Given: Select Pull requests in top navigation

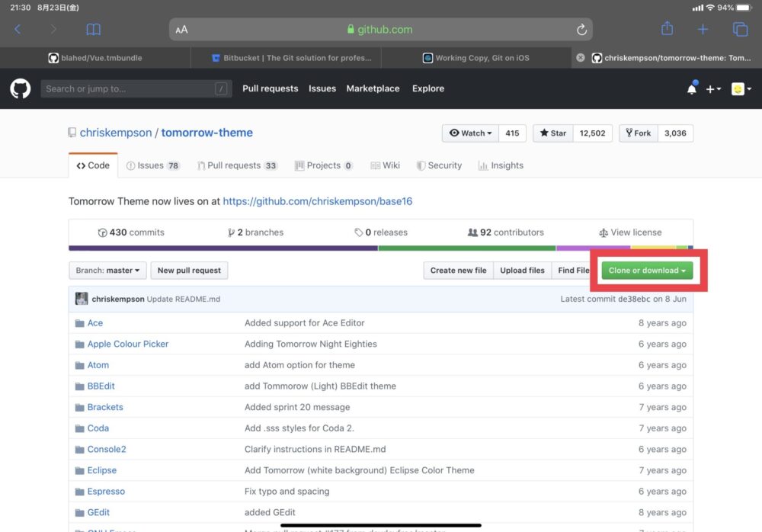Looking at the screenshot, I should click(x=270, y=88).
